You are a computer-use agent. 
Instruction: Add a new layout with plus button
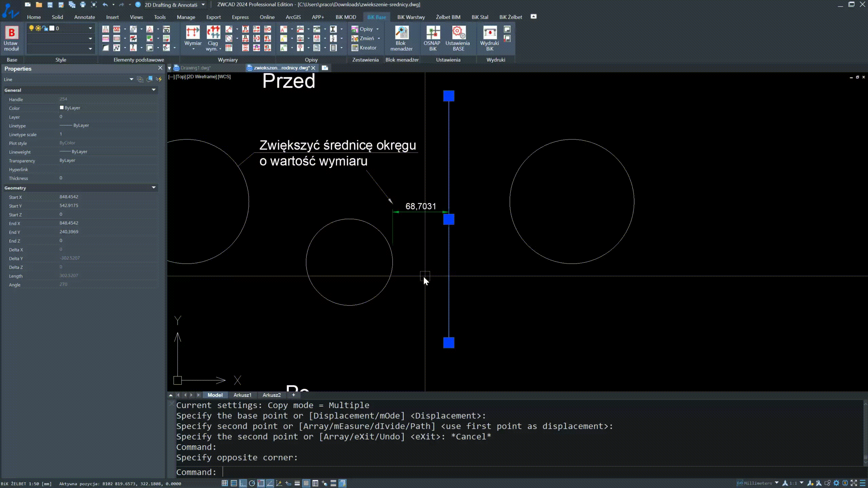coord(294,395)
